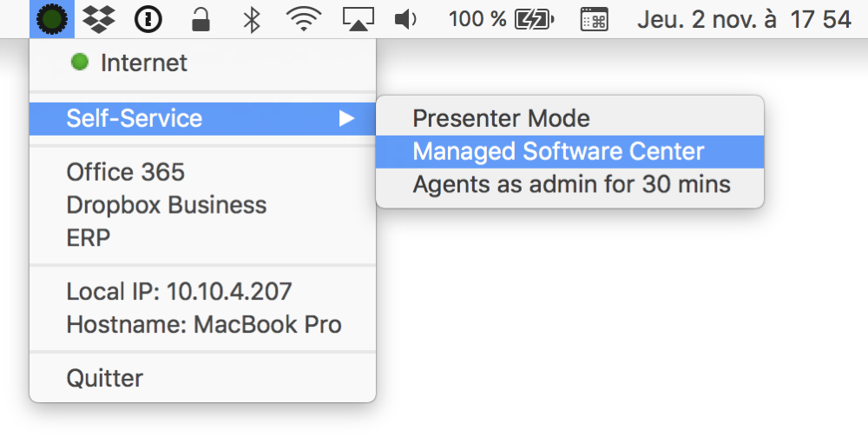Enable Presenter Mode
This screenshot has width=868, height=437.
[501, 118]
